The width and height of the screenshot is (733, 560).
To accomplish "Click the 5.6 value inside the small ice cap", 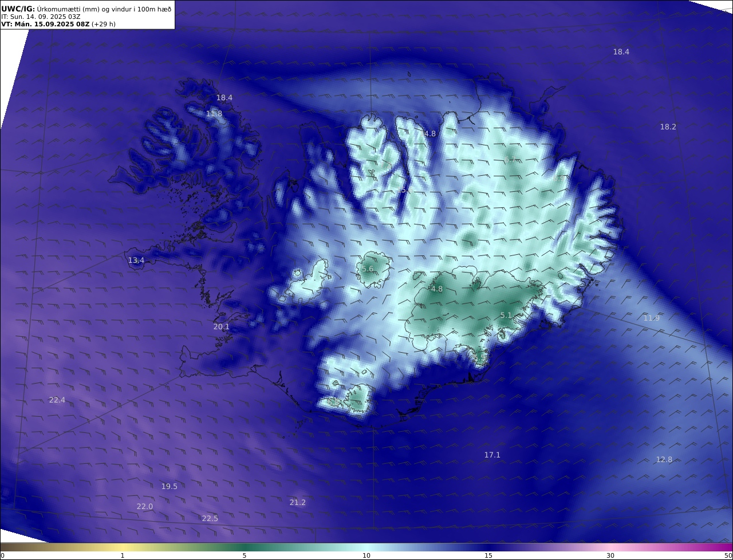I will (x=368, y=269).
